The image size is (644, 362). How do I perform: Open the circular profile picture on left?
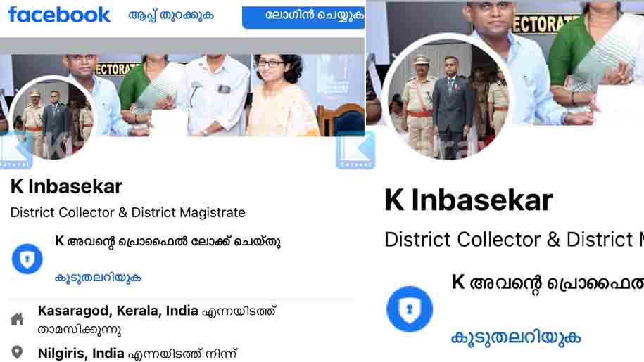(53, 118)
